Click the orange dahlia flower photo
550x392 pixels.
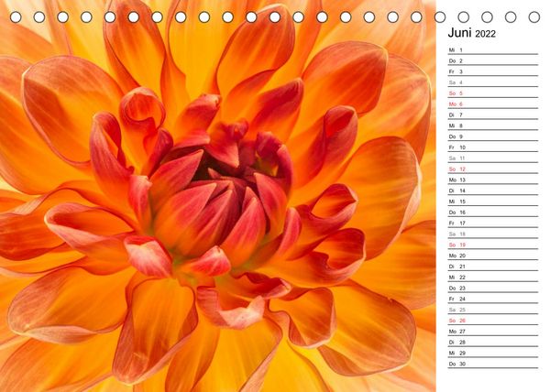(218, 196)
